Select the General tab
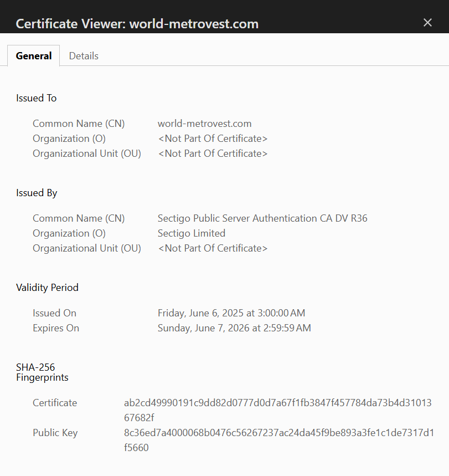The image size is (449, 476). 34,56
